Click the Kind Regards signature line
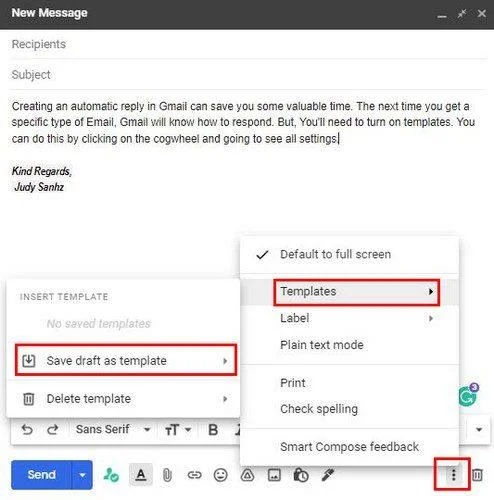Image resolution: width=494 pixels, height=500 pixels. [42, 171]
